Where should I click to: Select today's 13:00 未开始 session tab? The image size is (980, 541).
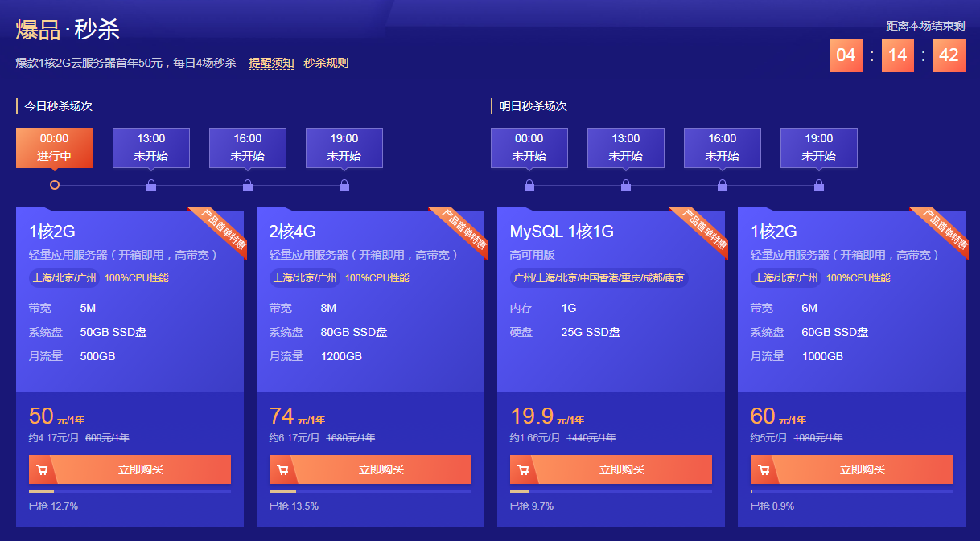pyautogui.click(x=151, y=148)
